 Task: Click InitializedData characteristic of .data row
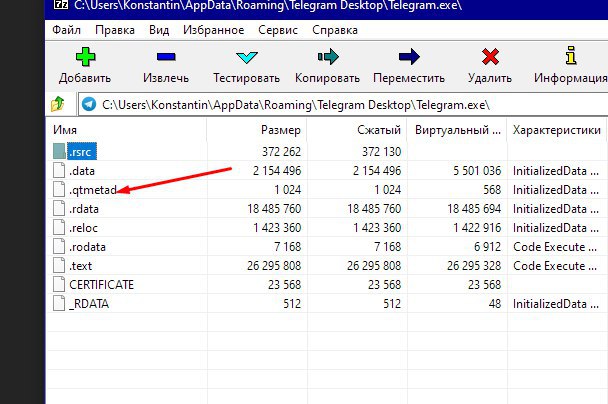click(x=556, y=171)
